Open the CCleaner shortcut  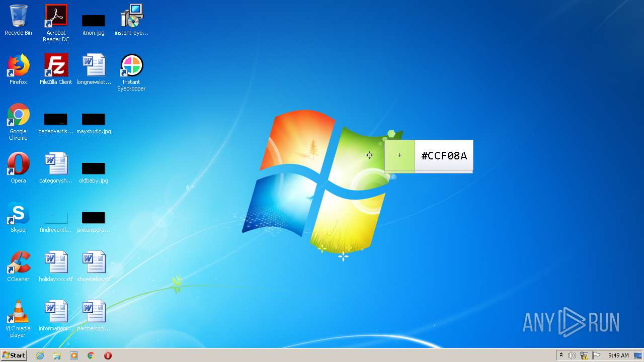[18, 267]
